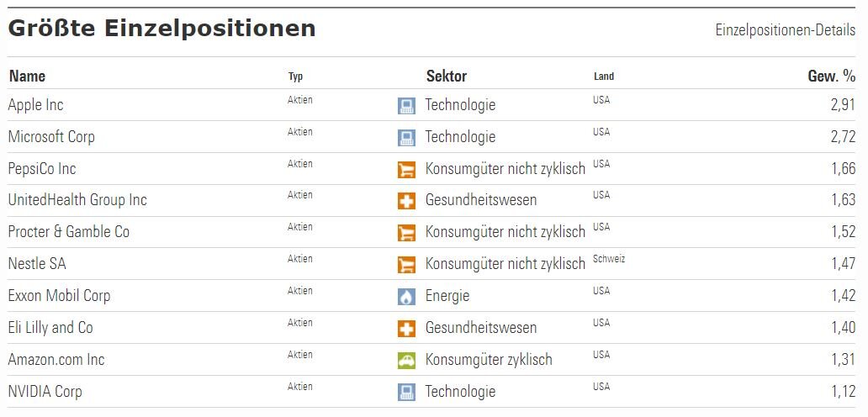The width and height of the screenshot is (868, 417).
Task: Click the Technologie icon in Apple row
Action: (406, 106)
